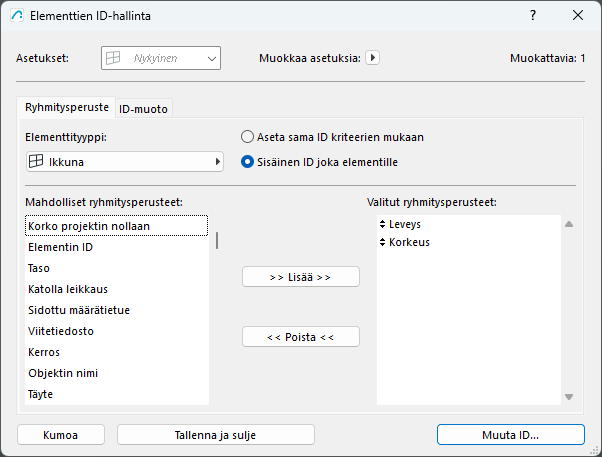This screenshot has height=457, width=602.
Task: Click the scrollbar of the possible criteria list
Action: coord(217,241)
